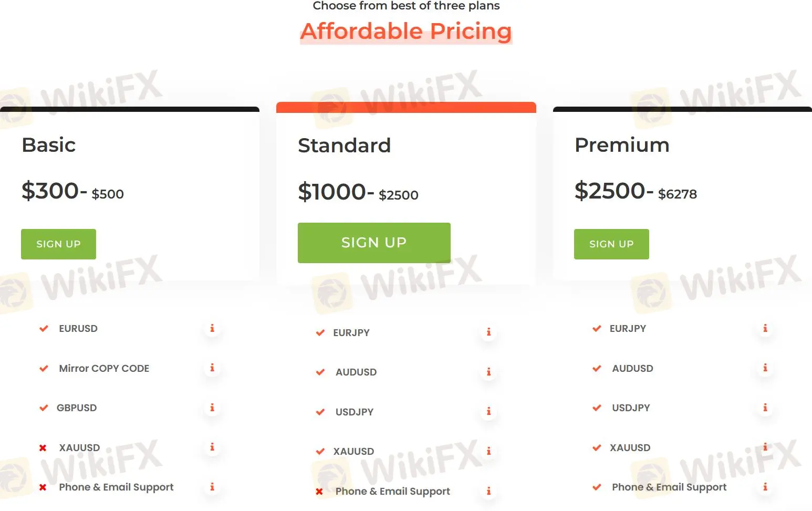
Task: Select the Premium plan title
Action: pyautogui.click(x=622, y=145)
